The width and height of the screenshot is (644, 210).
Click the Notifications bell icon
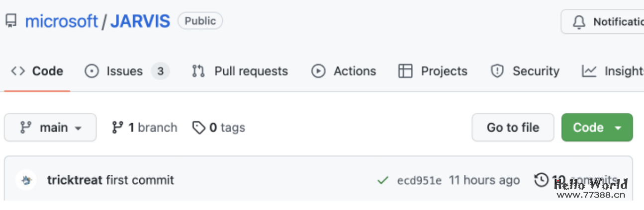click(x=579, y=22)
